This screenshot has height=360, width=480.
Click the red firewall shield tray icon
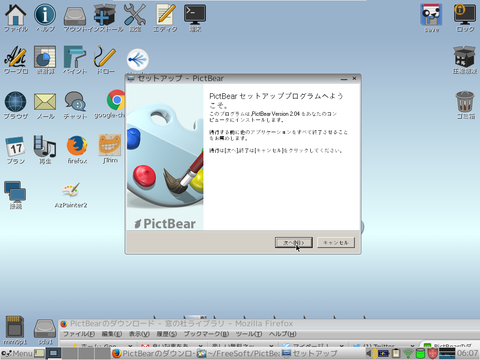point(433,353)
